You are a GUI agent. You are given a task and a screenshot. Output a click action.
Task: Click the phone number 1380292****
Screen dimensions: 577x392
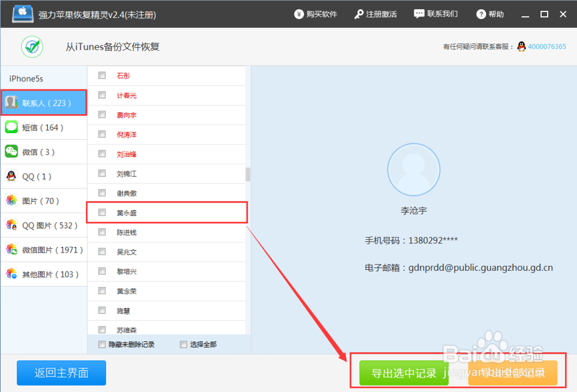click(x=433, y=240)
